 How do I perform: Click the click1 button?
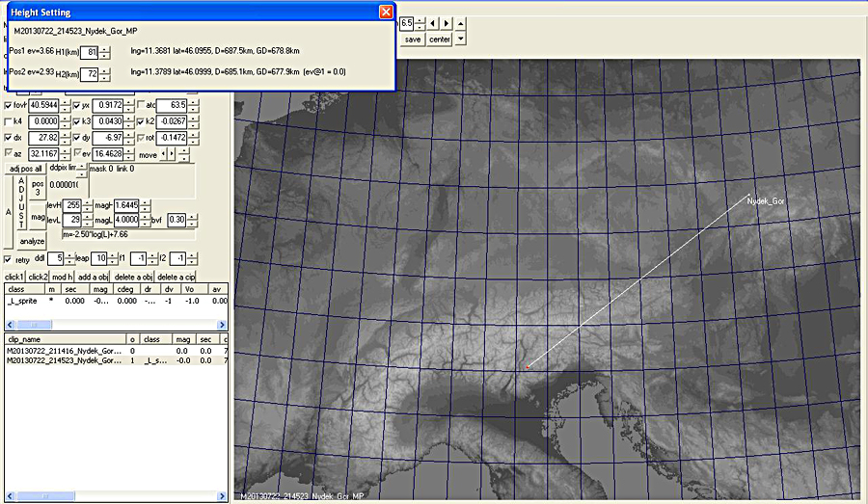click(14, 277)
